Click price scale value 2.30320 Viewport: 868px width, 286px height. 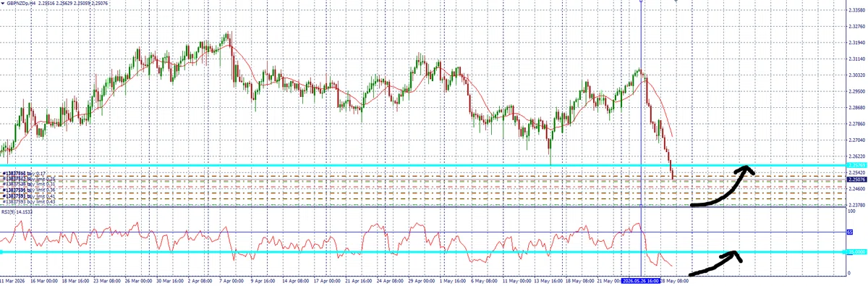[856, 75]
